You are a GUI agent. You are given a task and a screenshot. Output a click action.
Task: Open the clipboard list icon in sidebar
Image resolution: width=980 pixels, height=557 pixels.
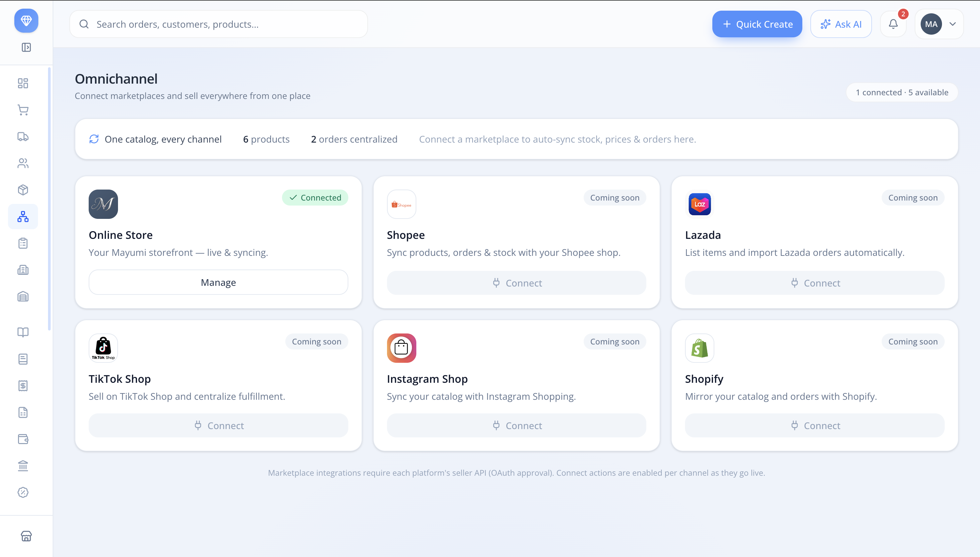pos(23,243)
